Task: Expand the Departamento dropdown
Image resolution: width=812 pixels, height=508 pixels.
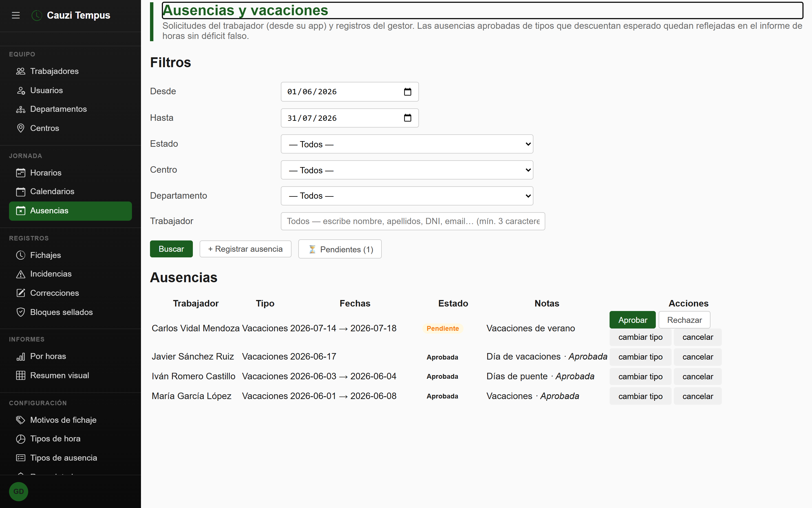Action: coord(407,196)
